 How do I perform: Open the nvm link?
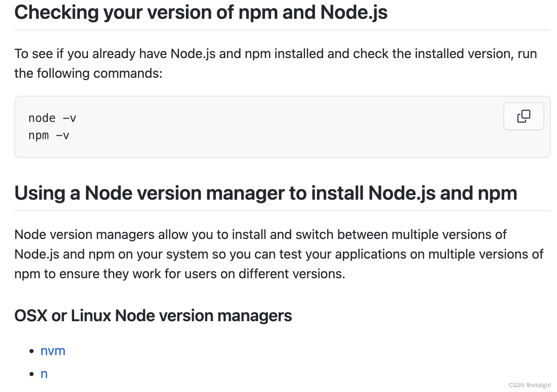[53, 351]
